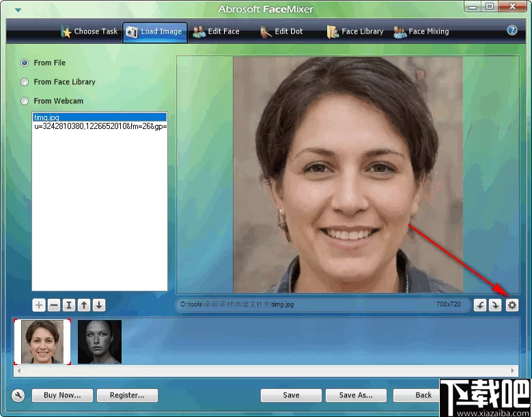Click right arrow of thumbnail scrollbar
532x417 pixels.
(x=514, y=371)
